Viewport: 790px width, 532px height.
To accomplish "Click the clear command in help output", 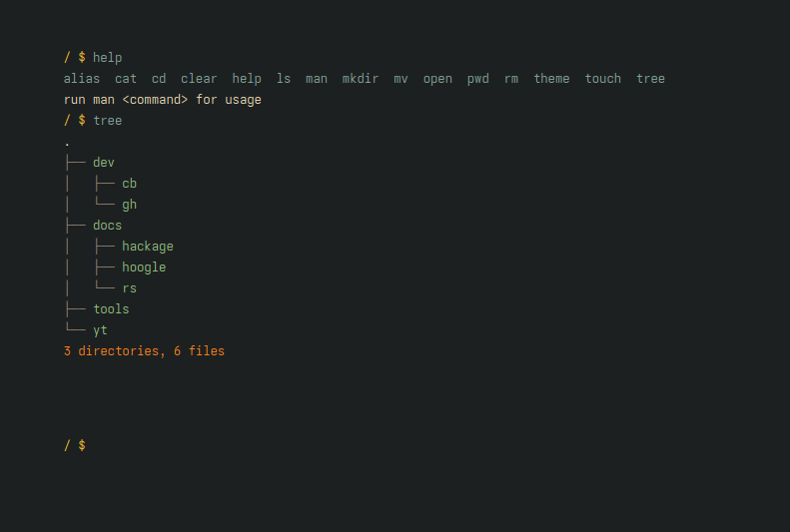I will (199, 79).
